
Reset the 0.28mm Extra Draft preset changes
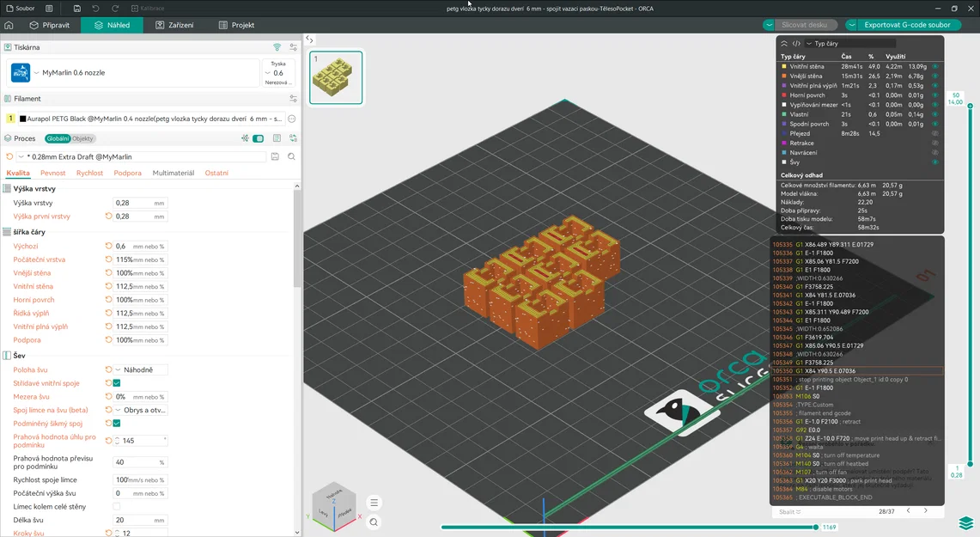[9, 157]
